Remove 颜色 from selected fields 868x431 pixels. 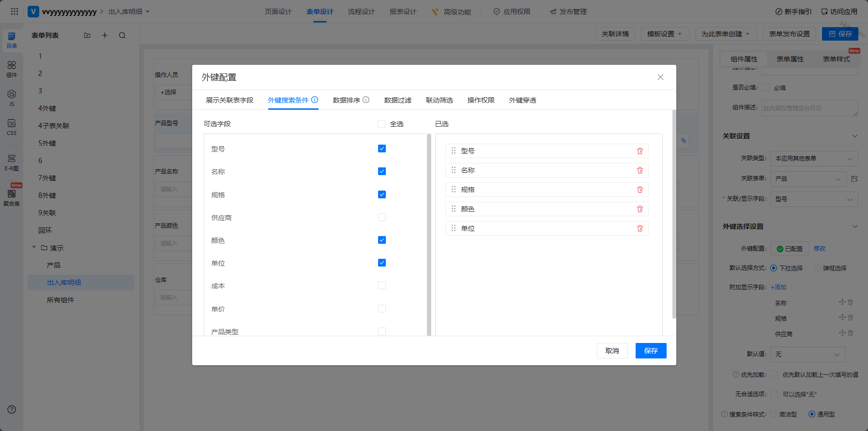point(640,209)
